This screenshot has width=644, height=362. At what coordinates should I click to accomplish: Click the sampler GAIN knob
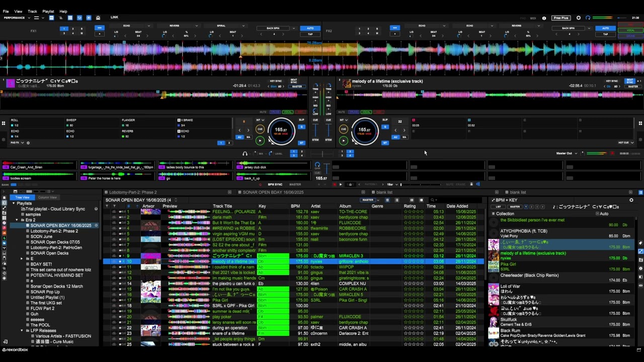317,165
